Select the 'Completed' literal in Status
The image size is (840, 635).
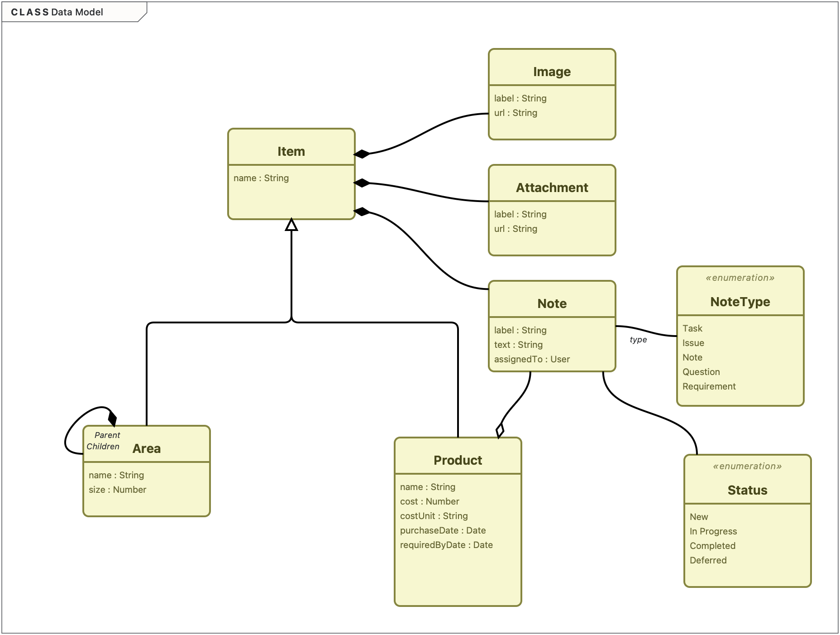[x=712, y=546]
